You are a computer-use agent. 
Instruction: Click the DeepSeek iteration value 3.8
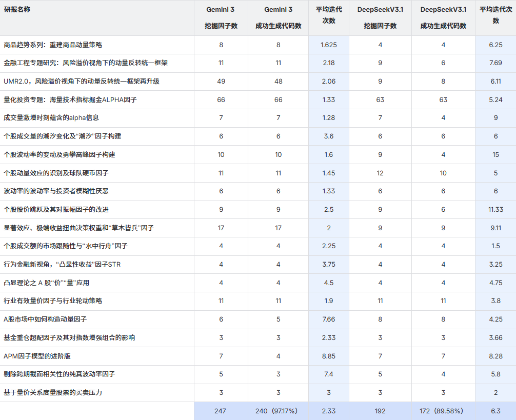(495, 301)
